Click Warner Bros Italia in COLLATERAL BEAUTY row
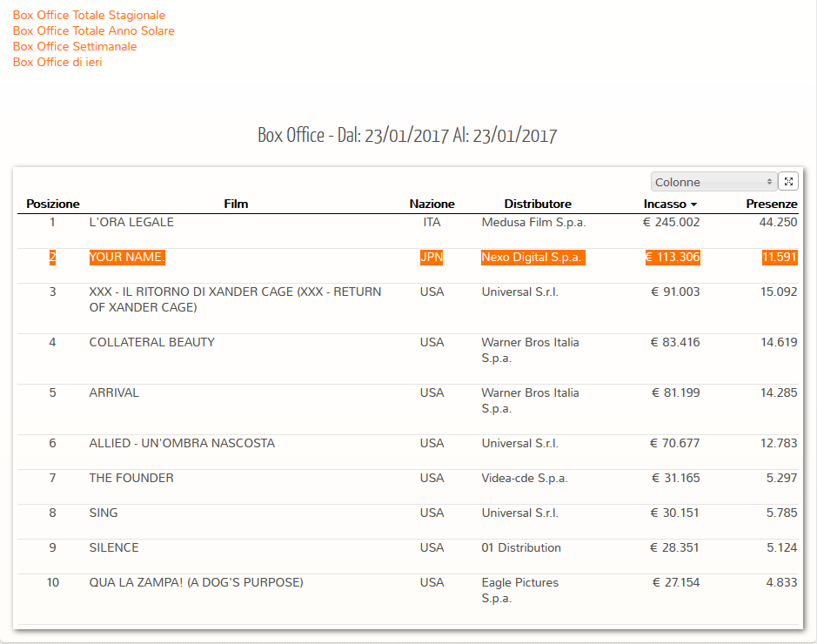This screenshot has width=817, height=644. click(530, 350)
